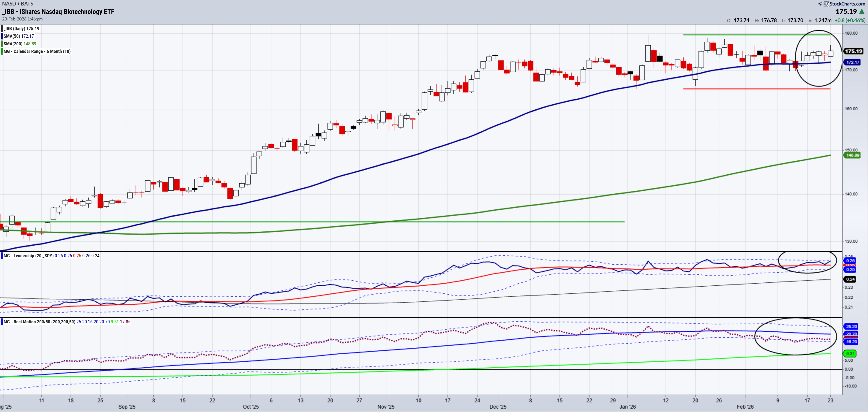Click the green swatch beside SMA(200) legend
Viewport: 868px width, 412px height.
2,44
